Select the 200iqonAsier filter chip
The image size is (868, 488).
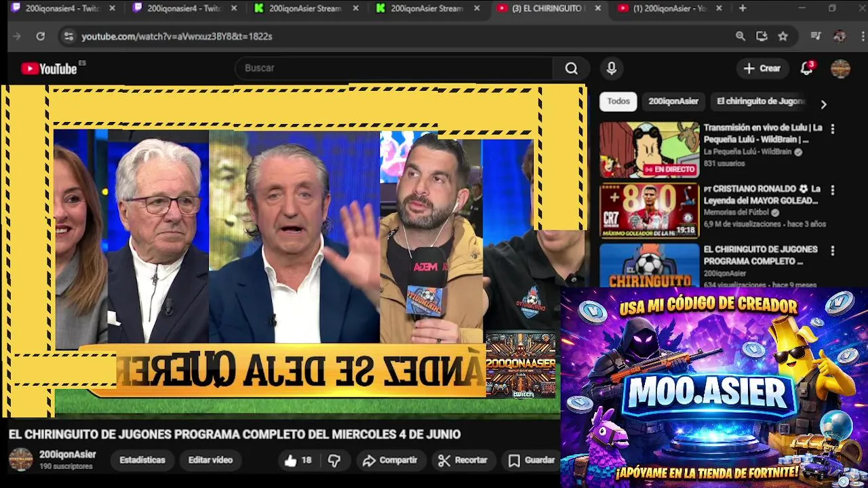tap(673, 102)
